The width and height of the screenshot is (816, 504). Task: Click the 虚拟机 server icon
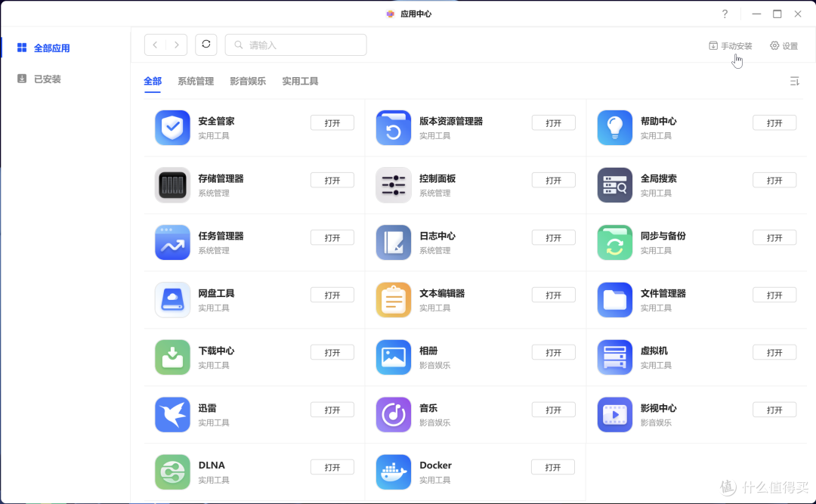pyautogui.click(x=614, y=357)
